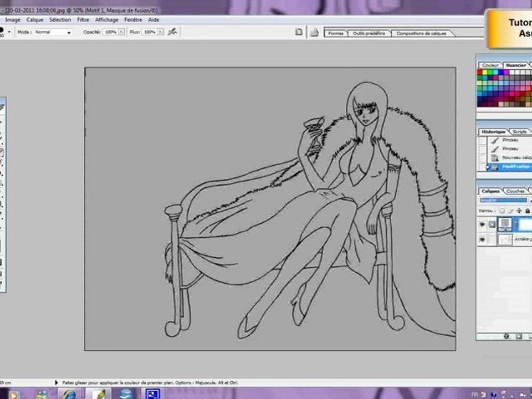
Task: Open the Flux slider arrow
Action: 160,32
